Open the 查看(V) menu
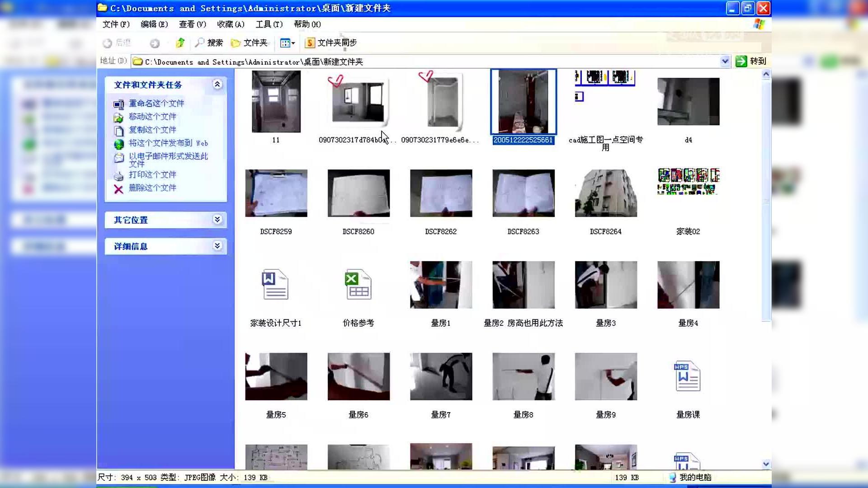 click(x=192, y=24)
